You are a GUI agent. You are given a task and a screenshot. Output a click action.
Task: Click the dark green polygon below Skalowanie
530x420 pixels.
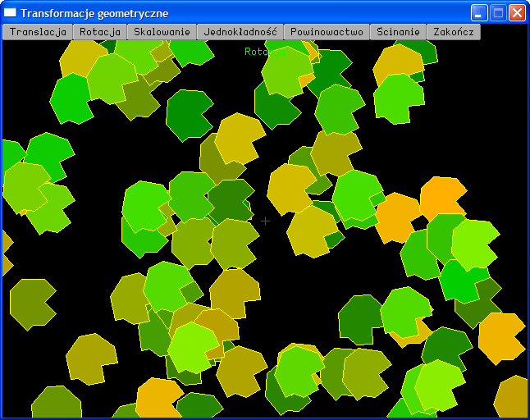189,115
